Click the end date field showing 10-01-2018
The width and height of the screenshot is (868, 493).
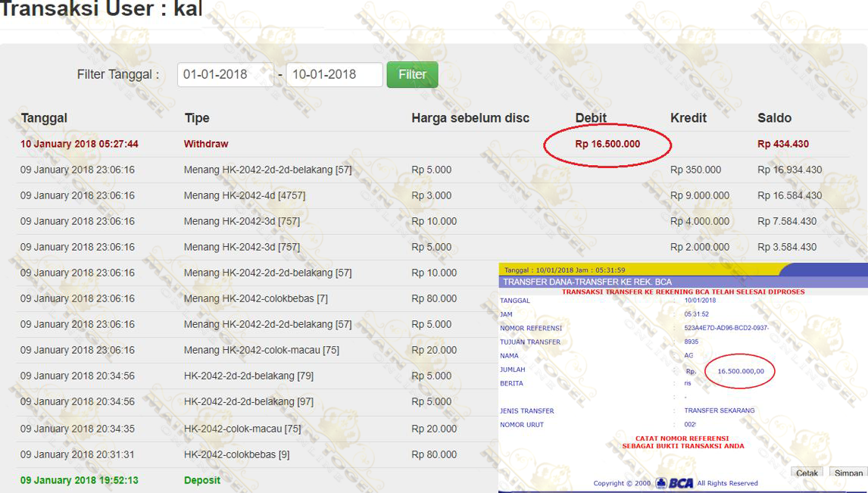(333, 74)
